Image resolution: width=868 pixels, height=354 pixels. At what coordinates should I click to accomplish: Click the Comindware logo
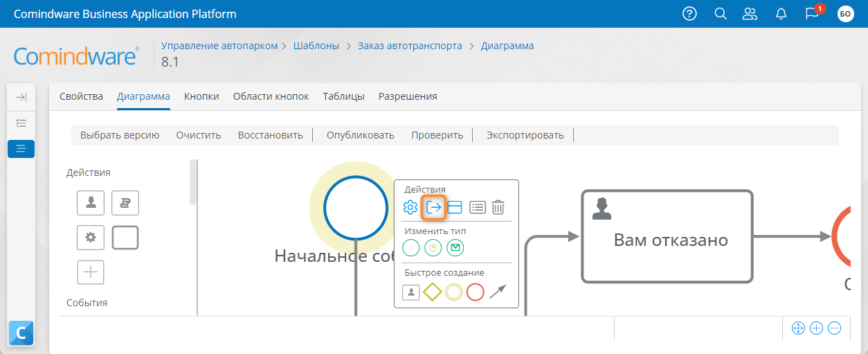tap(77, 56)
